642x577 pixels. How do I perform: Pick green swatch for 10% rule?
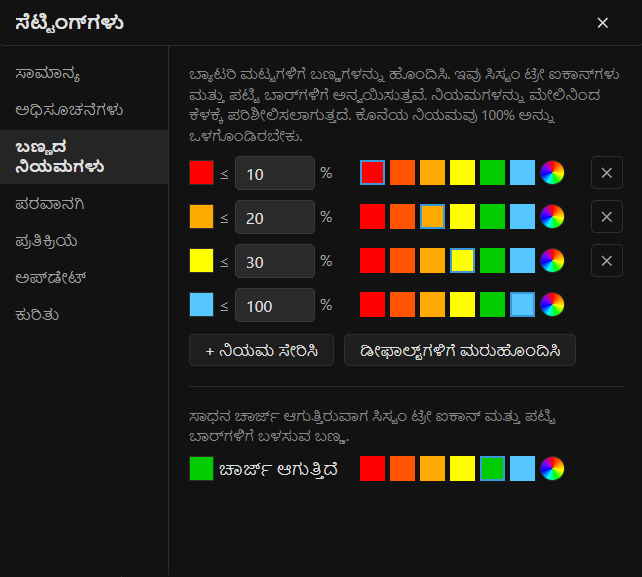[x=493, y=173]
